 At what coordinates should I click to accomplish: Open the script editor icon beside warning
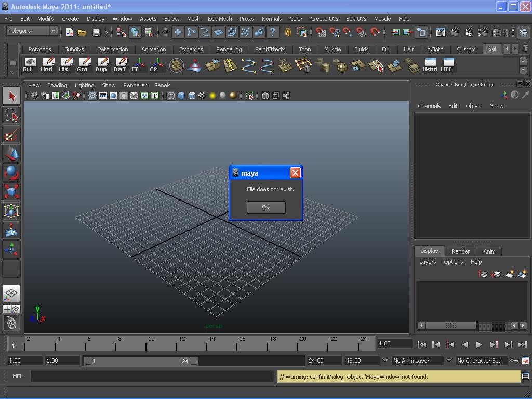coord(525,376)
